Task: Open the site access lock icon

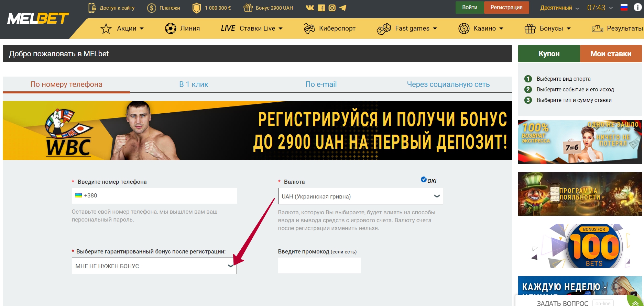Action: point(92,8)
